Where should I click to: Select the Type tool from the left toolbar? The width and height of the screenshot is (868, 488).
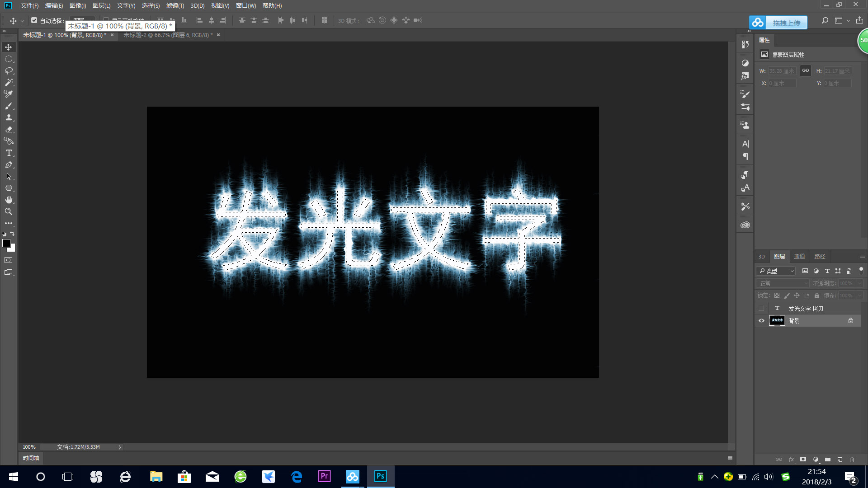point(8,153)
